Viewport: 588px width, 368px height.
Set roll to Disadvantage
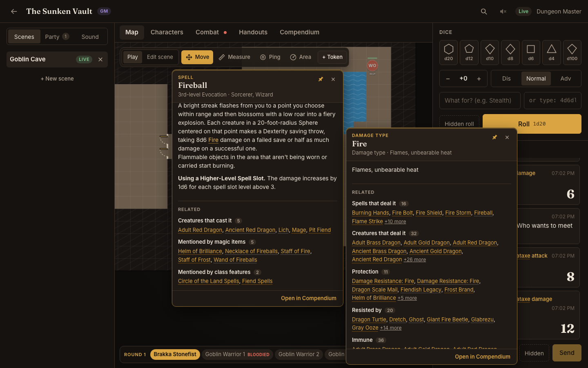click(x=506, y=79)
